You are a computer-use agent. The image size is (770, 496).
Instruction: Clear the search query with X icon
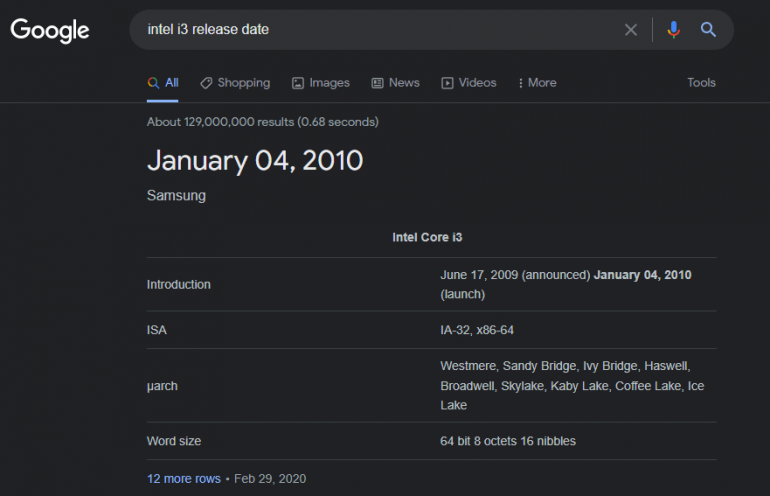click(x=631, y=30)
